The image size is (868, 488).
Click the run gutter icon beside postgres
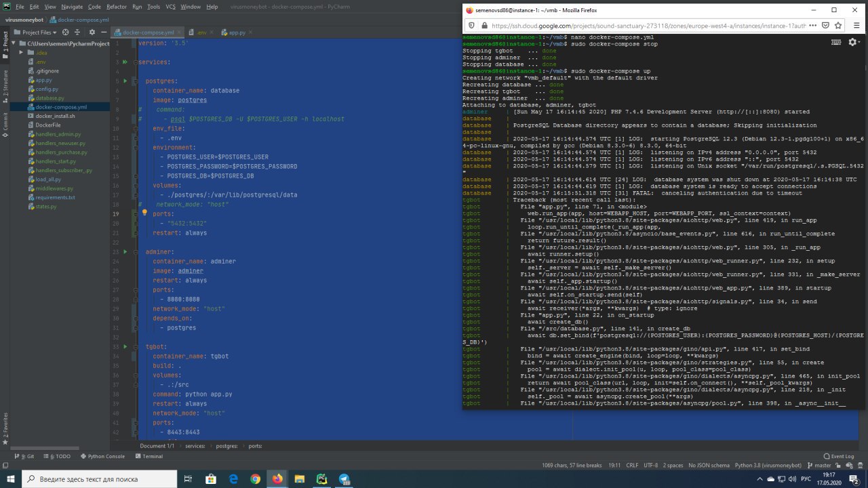(125, 81)
